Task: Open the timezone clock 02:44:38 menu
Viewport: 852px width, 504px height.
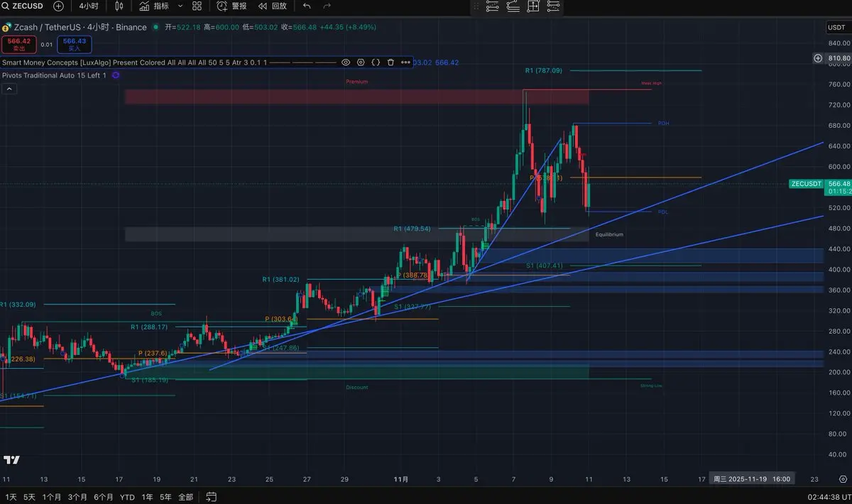Action: [830, 497]
